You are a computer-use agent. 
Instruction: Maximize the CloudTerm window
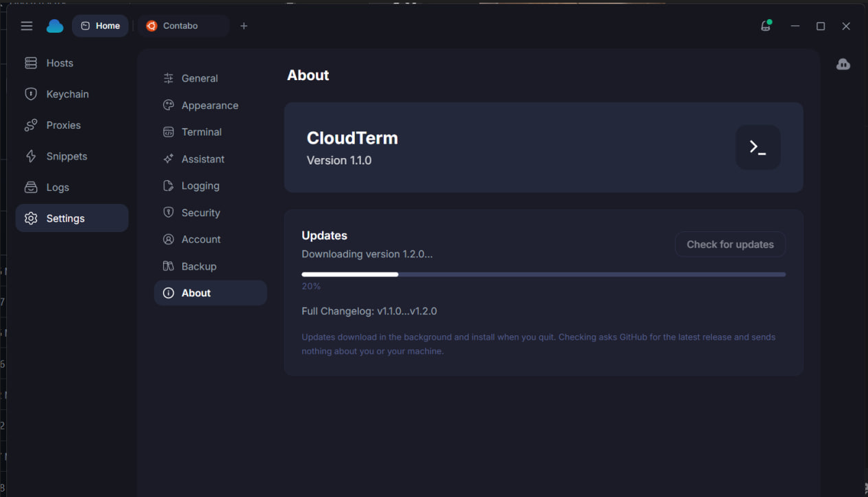(821, 26)
